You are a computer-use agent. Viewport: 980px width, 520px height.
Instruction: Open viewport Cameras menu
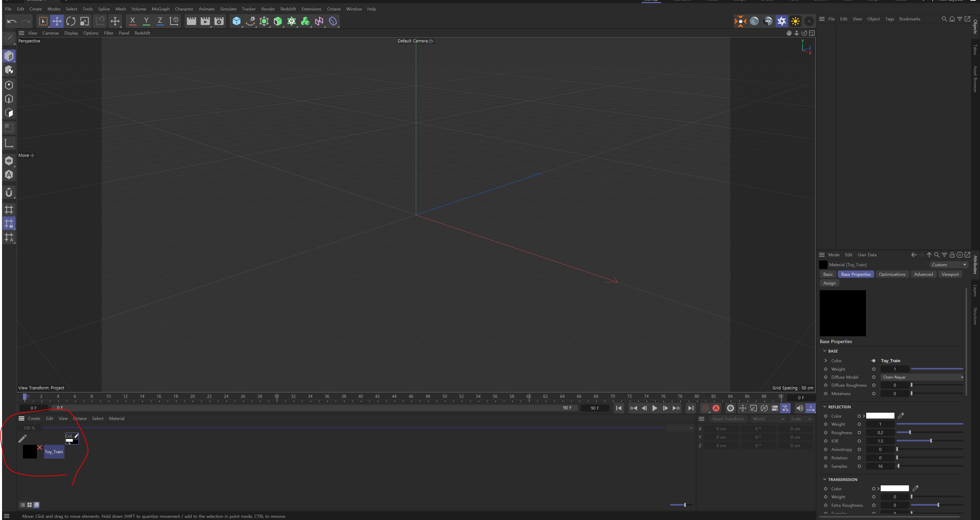pos(51,33)
